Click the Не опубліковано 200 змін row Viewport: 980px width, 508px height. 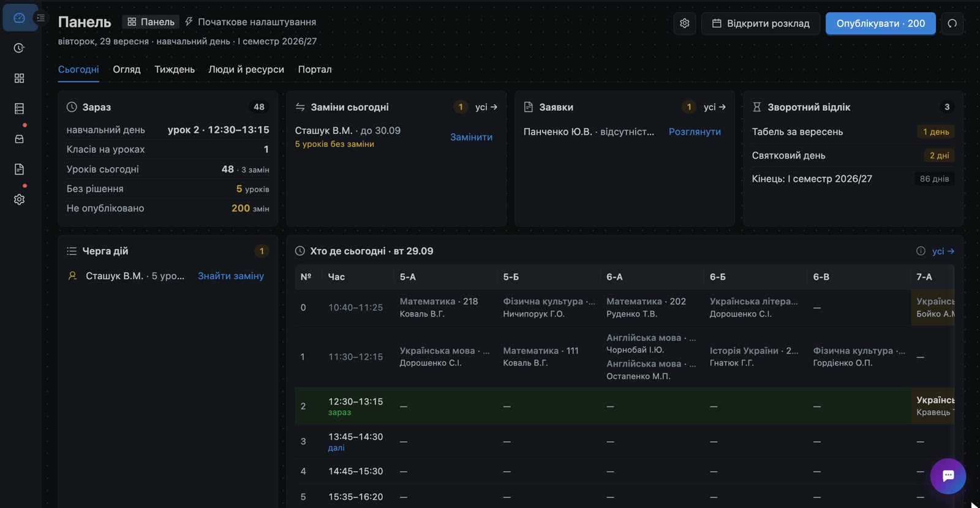(168, 208)
